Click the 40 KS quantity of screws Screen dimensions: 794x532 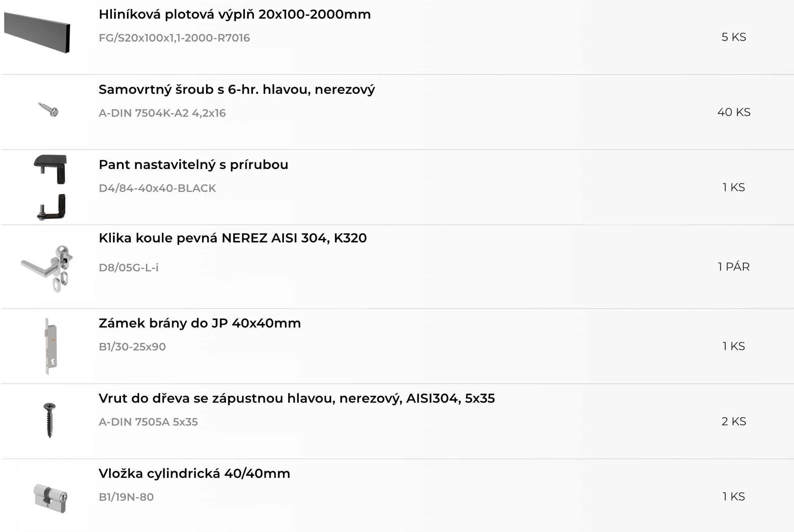click(734, 112)
